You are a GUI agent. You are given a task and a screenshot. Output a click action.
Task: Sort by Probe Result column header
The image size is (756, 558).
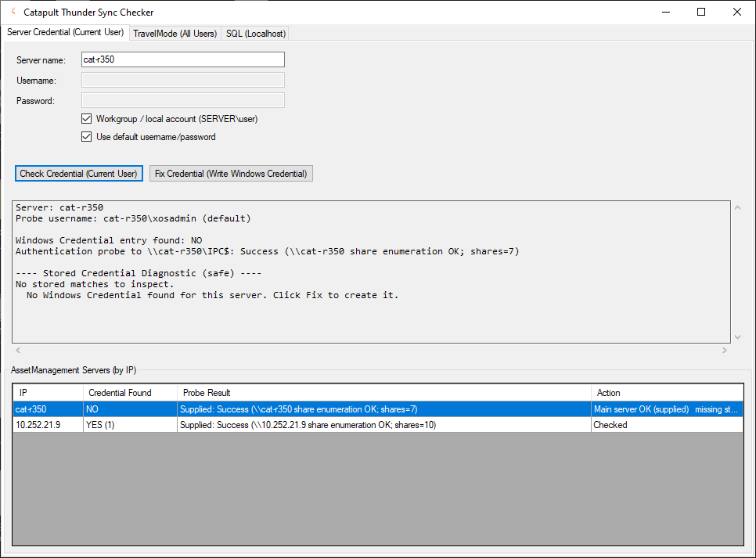coord(383,393)
